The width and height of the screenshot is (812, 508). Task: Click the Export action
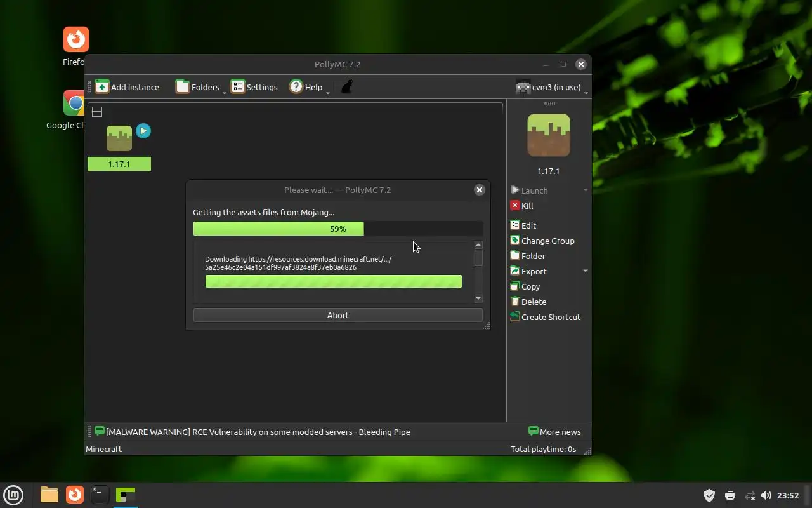tap(528, 271)
